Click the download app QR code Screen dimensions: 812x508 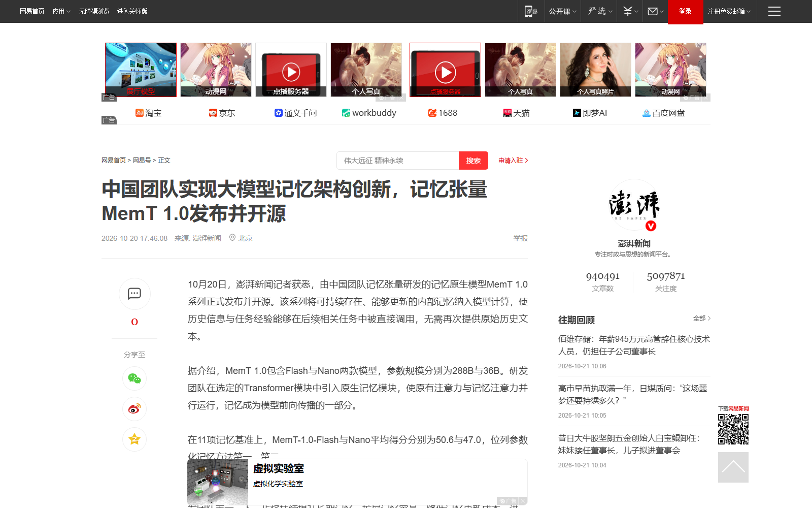click(733, 429)
